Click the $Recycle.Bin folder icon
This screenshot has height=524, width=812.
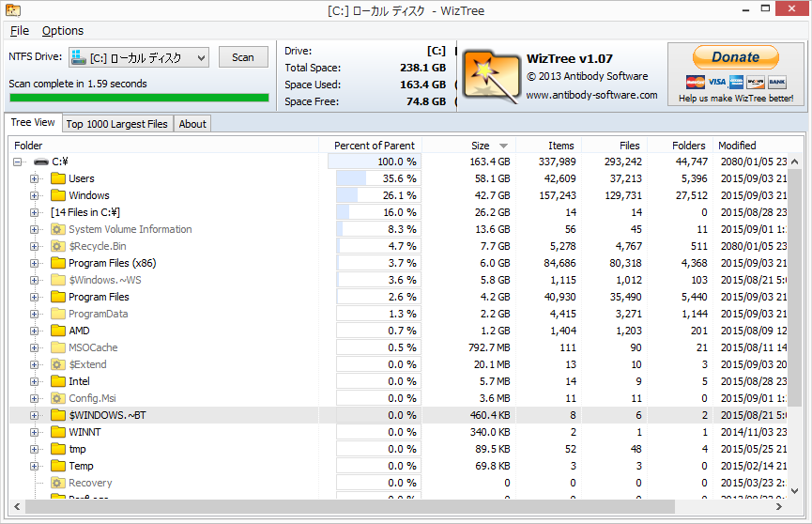[x=58, y=246]
